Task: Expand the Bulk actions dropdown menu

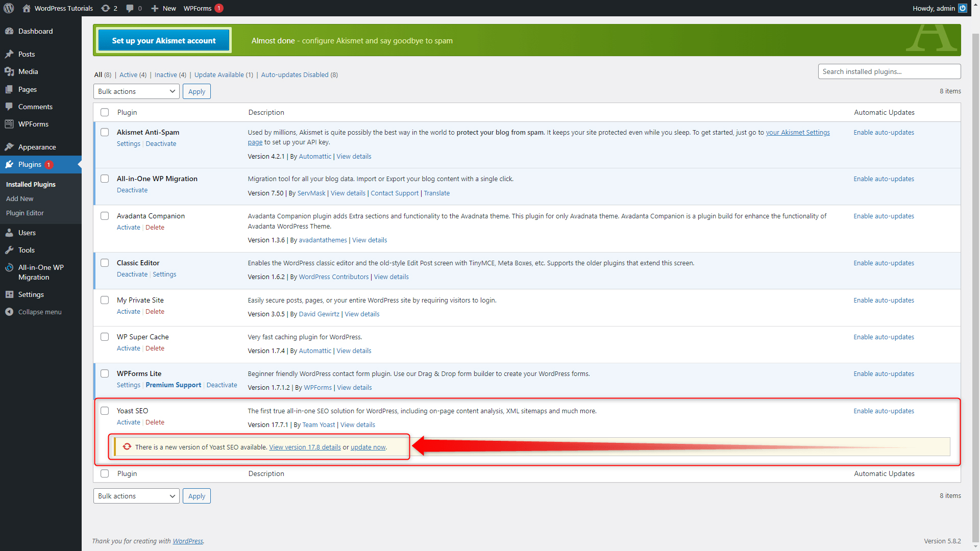Action: pyautogui.click(x=135, y=91)
